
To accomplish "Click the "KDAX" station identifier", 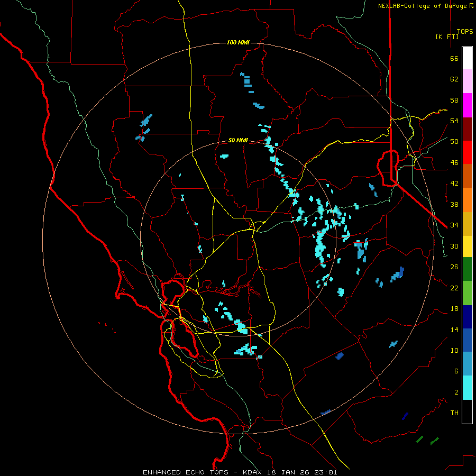I will coord(253,472).
